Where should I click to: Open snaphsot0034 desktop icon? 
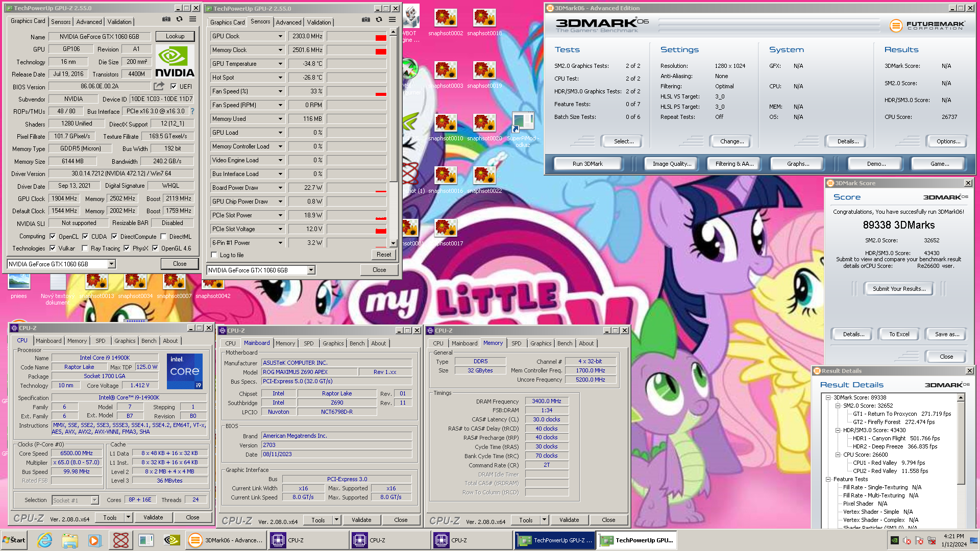tap(135, 286)
